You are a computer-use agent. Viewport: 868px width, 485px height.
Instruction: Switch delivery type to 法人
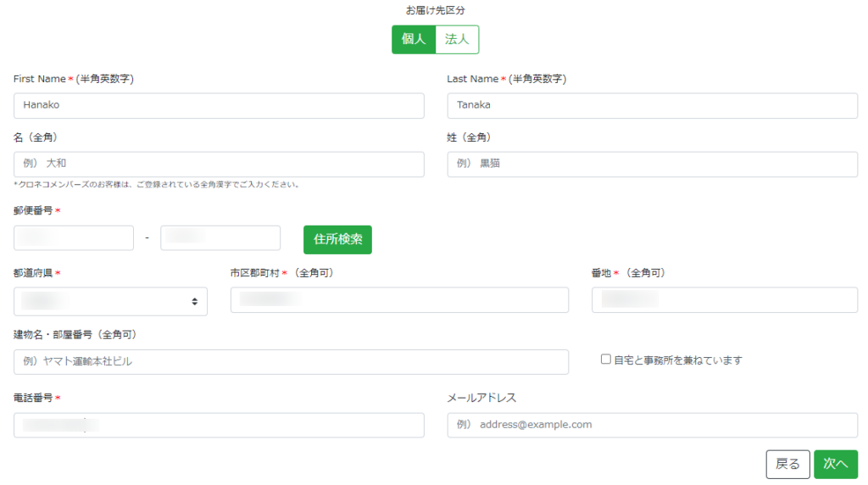click(457, 40)
